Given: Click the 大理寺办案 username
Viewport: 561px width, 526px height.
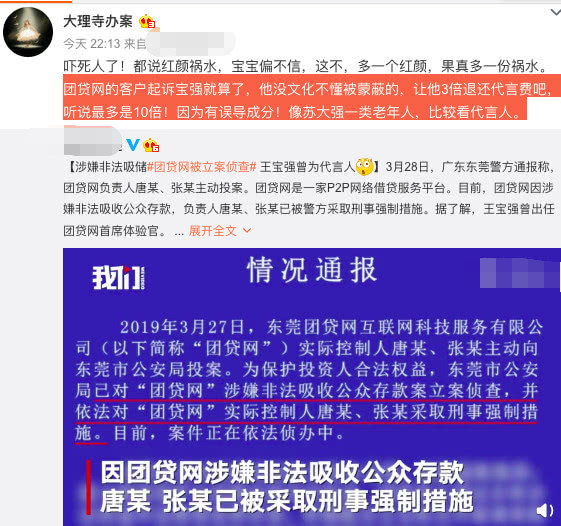Looking at the screenshot, I should tap(98, 21).
